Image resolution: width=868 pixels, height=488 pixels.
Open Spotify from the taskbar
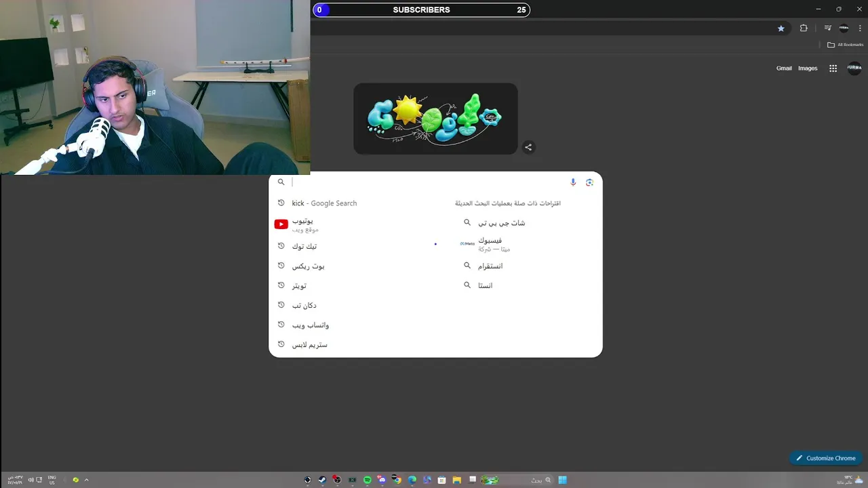click(367, 480)
